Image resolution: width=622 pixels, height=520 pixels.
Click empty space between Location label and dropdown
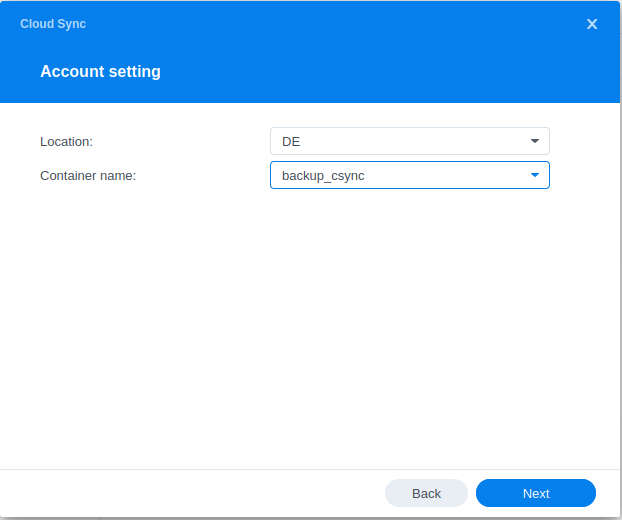click(190, 142)
